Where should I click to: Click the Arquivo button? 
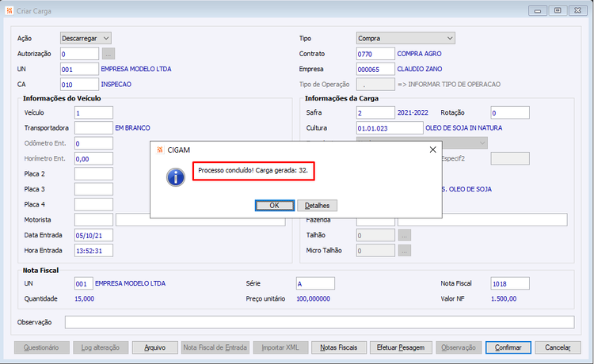point(155,347)
